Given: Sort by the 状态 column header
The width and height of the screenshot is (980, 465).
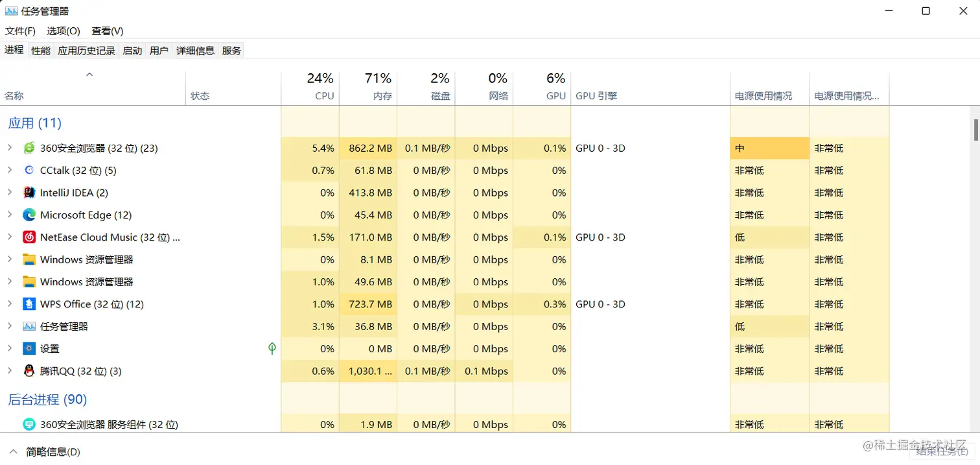Looking at the screenshot, I should coord(233,88).
